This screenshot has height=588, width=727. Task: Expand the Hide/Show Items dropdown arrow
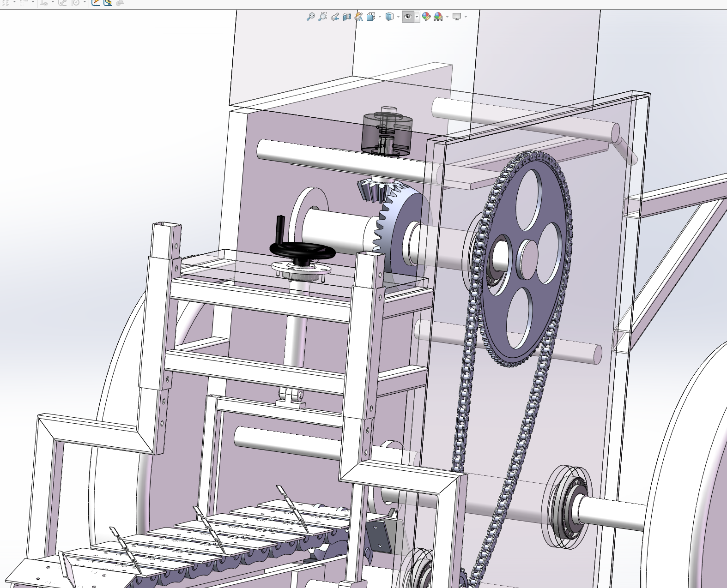tap(417, 17)
